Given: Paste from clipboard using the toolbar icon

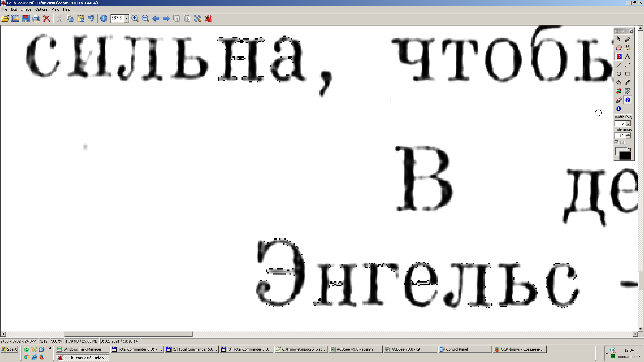Looking at the screenshot, I should coord(80,18).
